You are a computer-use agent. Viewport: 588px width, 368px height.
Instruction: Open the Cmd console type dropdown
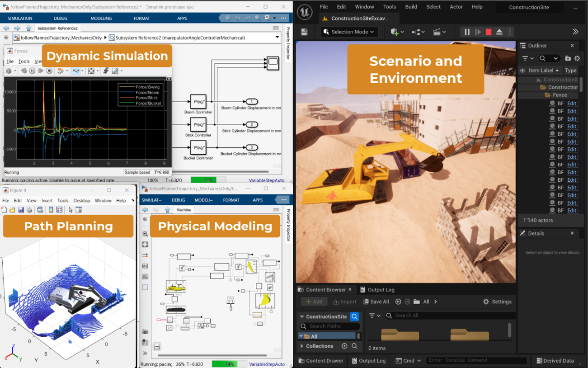408,360
